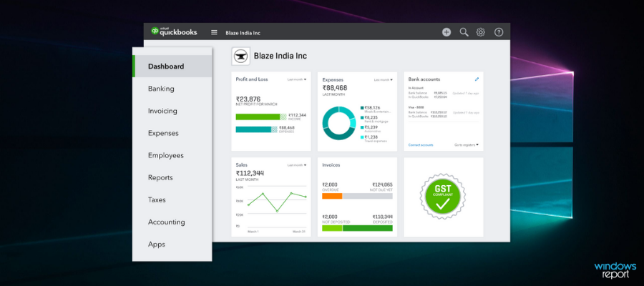Image resolution: width=644 pixels, height=286 pixels.
Task: Click the Bank accounts card title
Action: pos(424,79)
